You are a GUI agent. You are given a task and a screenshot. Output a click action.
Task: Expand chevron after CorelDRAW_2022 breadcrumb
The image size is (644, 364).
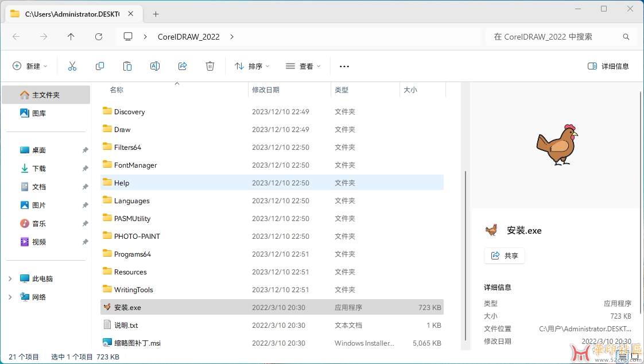(x=232, y=37)
